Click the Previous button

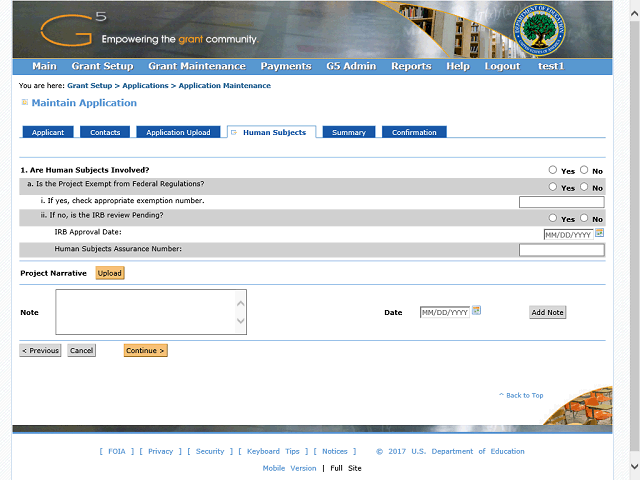point(40,350)
